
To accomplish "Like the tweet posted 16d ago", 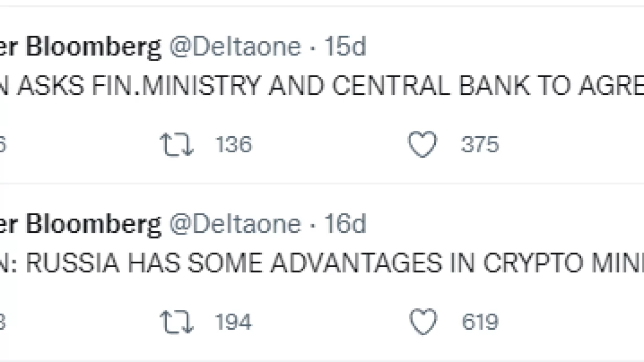I will (422, 322).
